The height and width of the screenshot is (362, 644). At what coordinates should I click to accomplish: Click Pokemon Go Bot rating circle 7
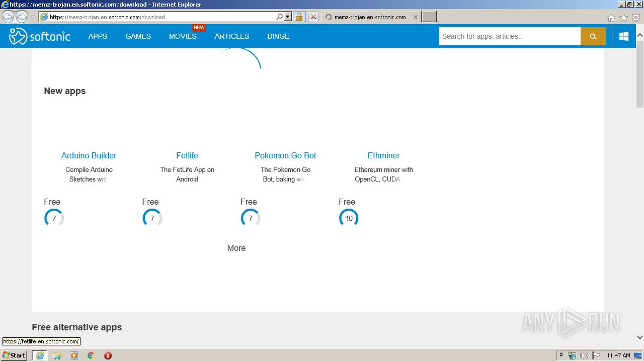point(251,218)
